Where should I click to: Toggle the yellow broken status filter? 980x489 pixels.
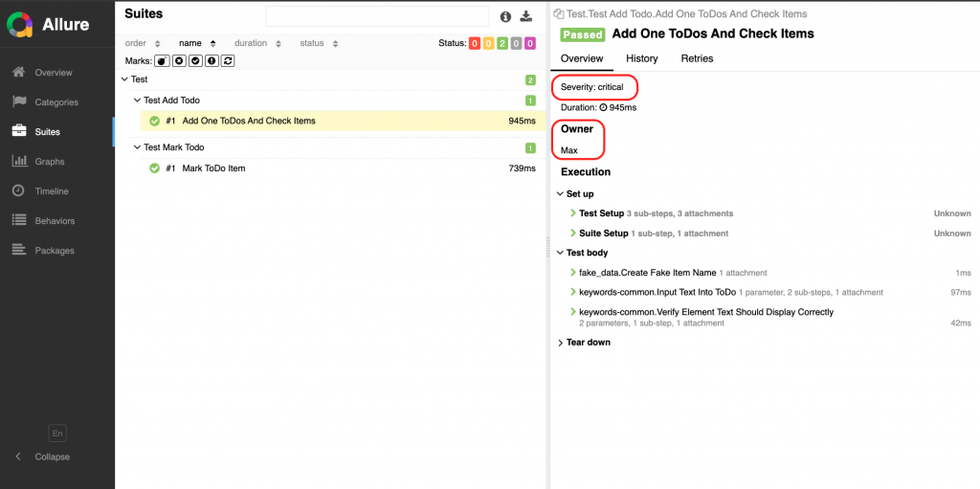pos(488,43)
